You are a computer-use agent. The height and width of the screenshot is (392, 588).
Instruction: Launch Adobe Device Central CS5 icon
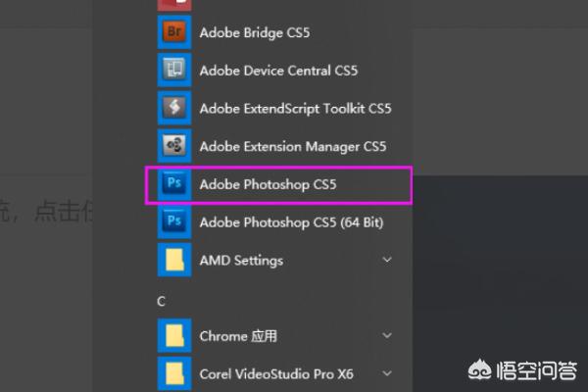click(174, 71)
